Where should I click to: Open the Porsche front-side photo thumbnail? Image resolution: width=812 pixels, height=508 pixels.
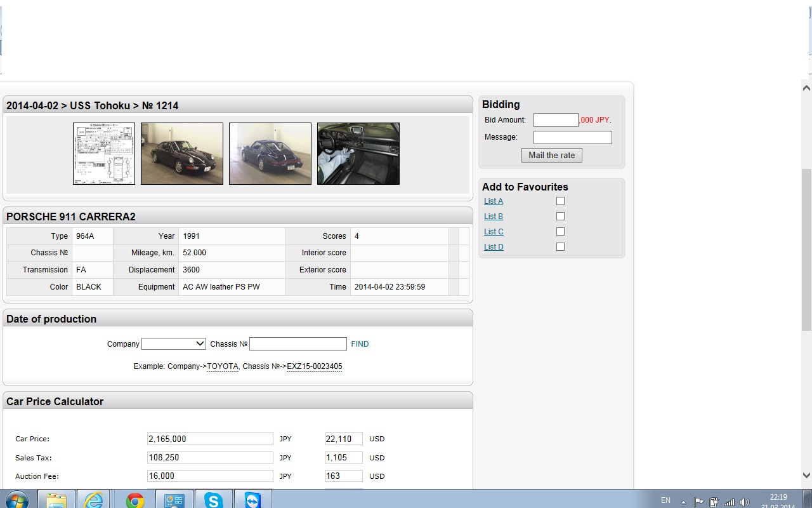pos(182,154)
